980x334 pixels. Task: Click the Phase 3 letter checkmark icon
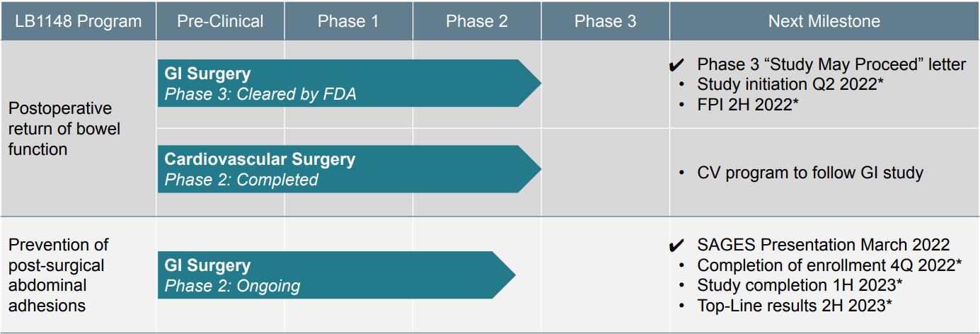point(676,66)
